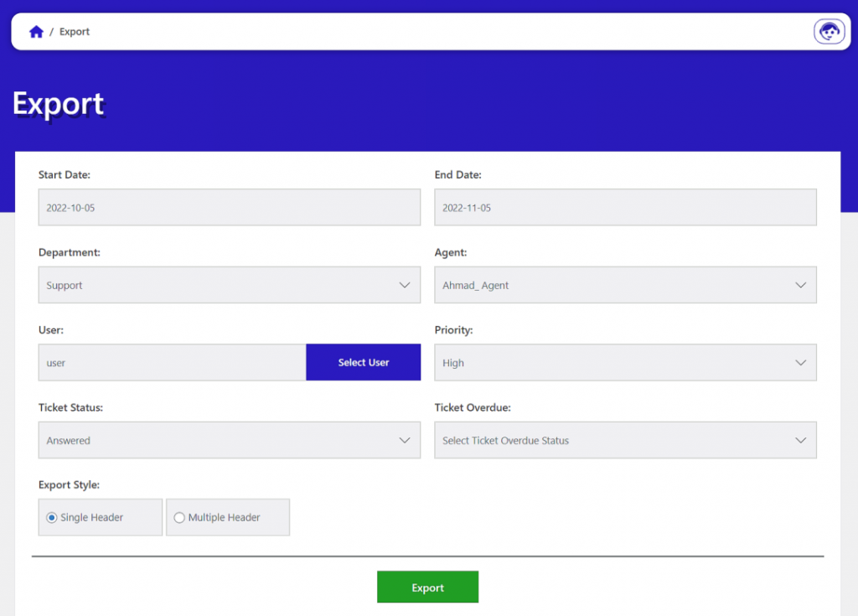Select the Single Header radio button

pyautogui.click(x=51, y=517)
